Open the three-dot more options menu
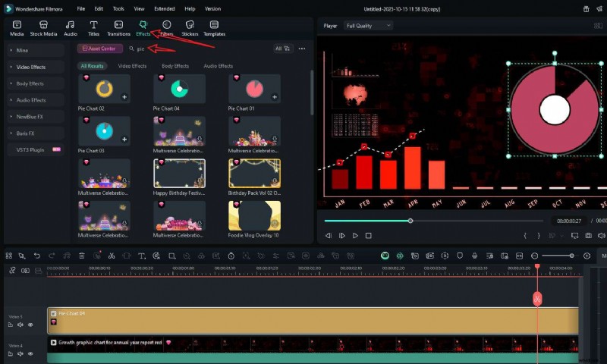This screenshot has height=364, width=607. point(302,49)
